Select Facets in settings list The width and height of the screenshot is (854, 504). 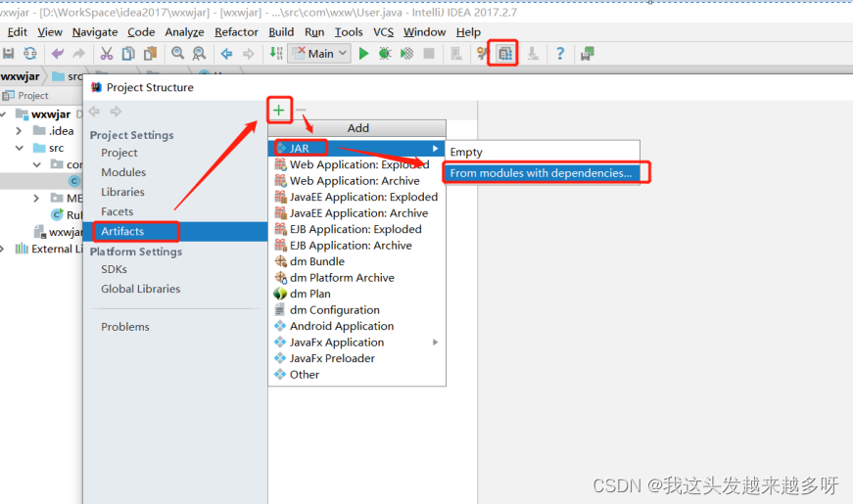click(x=118, y=211)
